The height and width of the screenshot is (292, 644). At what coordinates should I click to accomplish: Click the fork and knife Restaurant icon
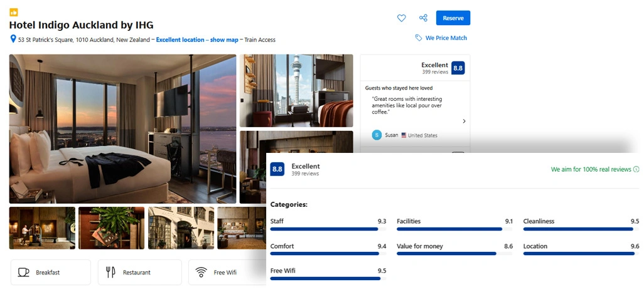point(110,273)
